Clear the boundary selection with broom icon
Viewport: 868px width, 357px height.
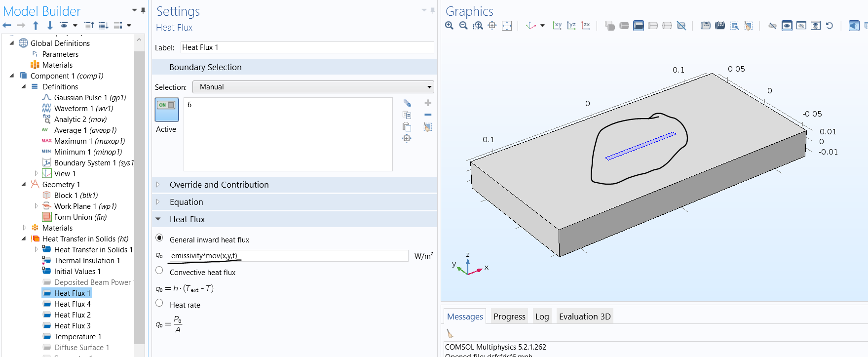click(428, 127)
